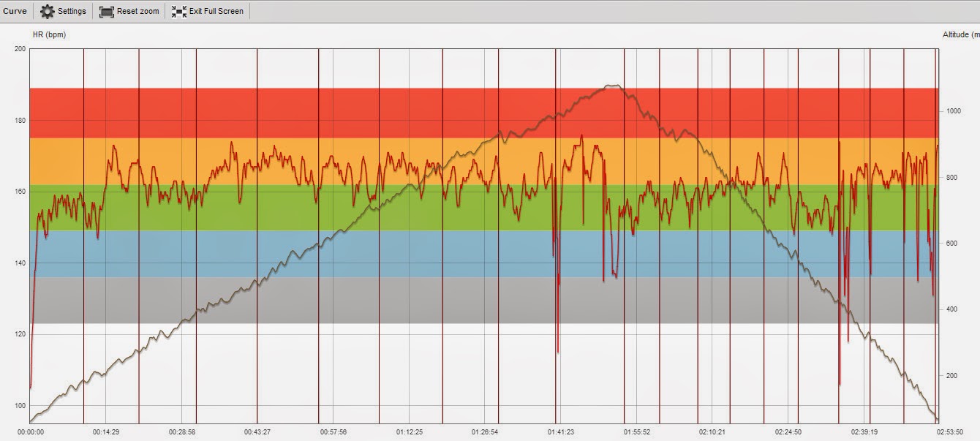The width and height of the screenshot is (980, 441).
Task: Click the Altitude axis title
Action: coord(960,34)
